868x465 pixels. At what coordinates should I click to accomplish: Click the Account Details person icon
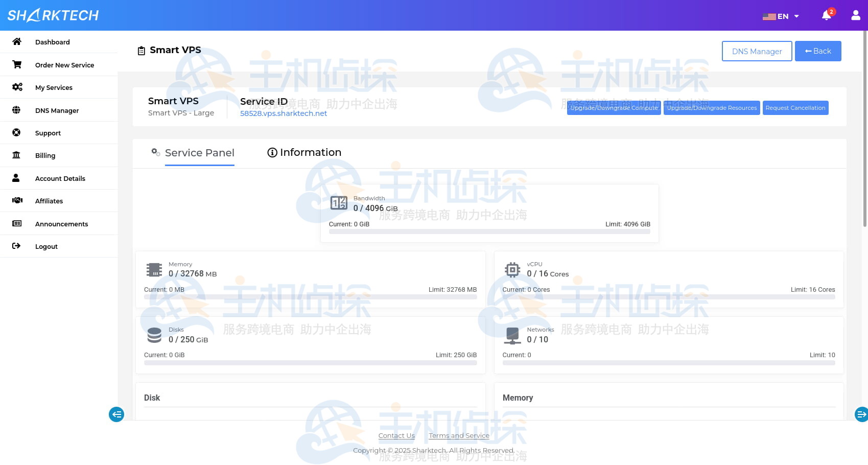tap(16, 178)
